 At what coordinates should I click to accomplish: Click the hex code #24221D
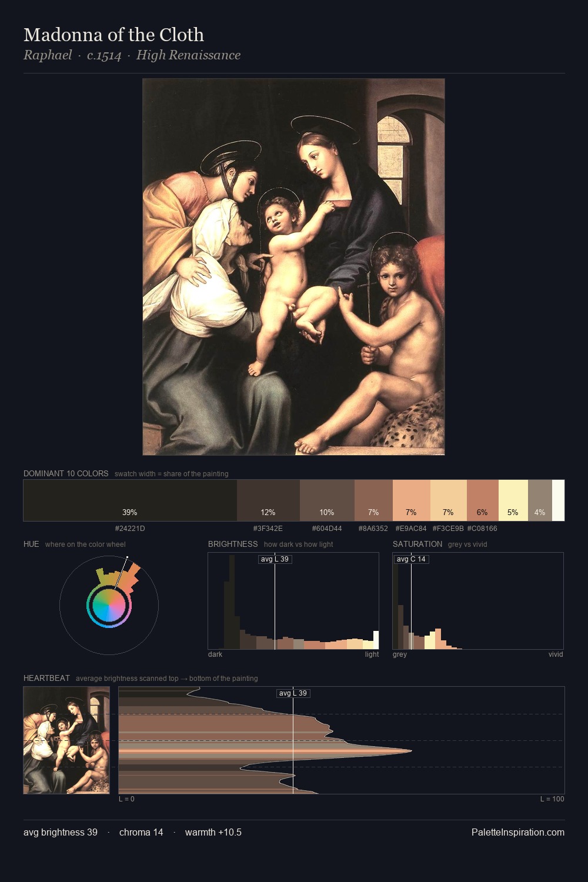coord(130,529)
